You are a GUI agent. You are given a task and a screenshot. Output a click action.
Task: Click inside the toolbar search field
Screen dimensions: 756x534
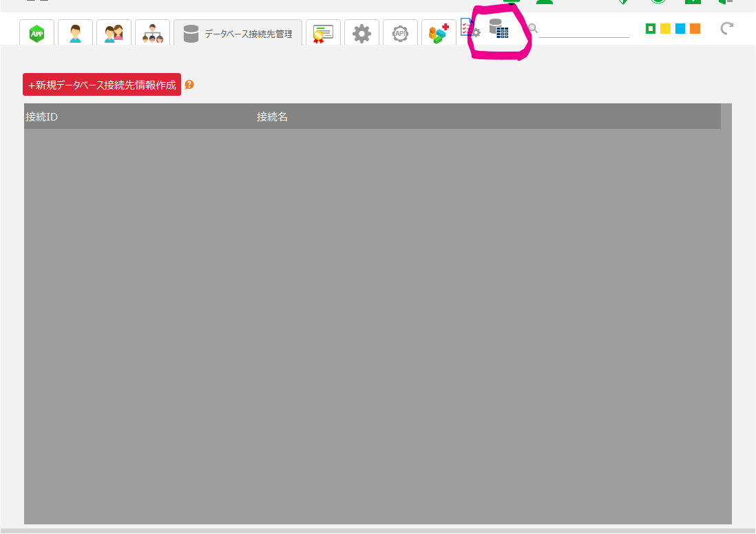[584, 30]
